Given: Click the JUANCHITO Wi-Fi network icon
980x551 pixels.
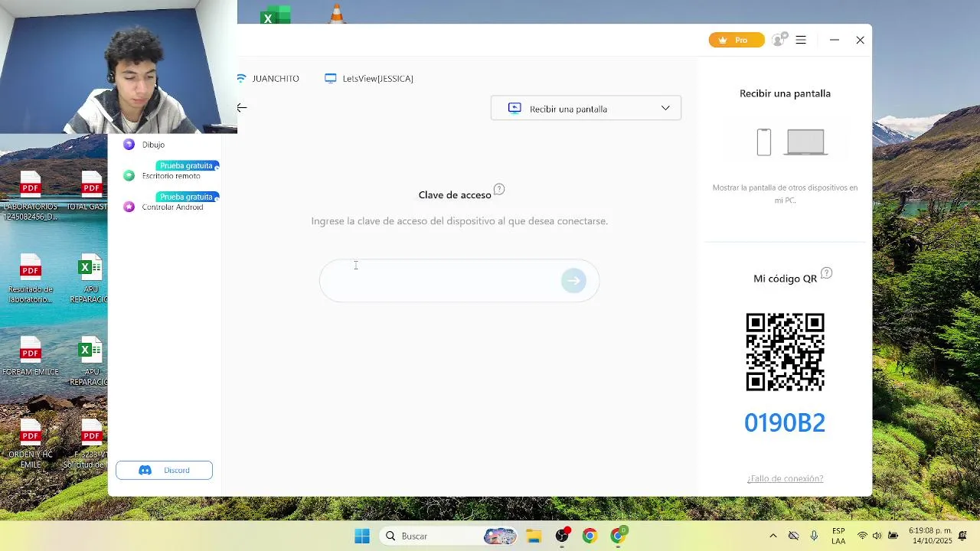Looking at the screenshot, I should tap(242, 78).
